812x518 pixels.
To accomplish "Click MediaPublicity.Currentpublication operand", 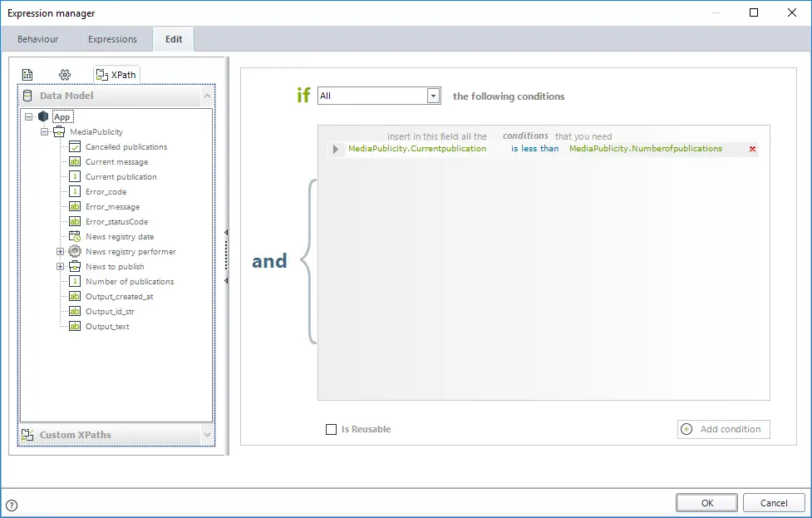I will pos(417,149).
